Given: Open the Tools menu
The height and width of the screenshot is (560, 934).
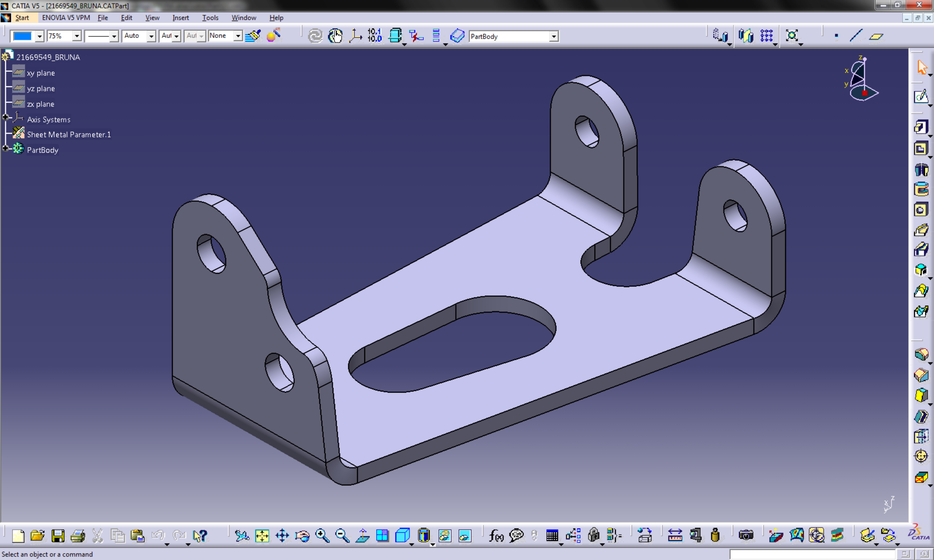Looking at the screenshot, I should click(x=210, y=17).
